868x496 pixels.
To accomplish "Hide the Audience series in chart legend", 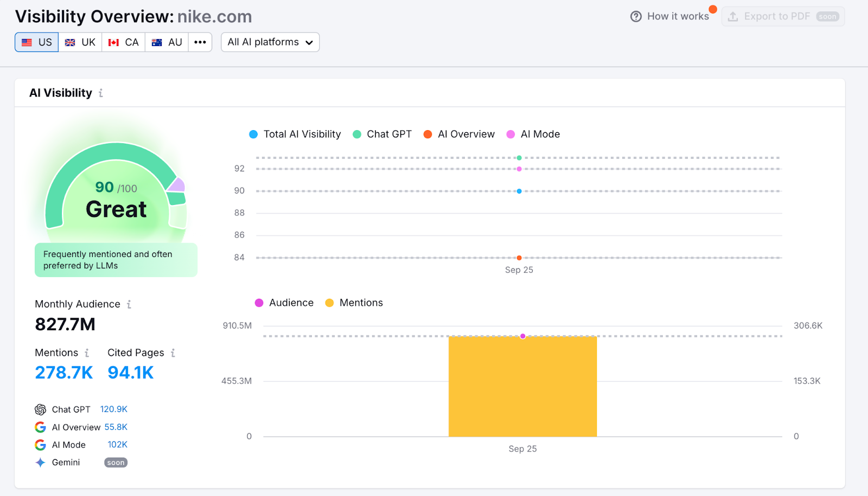I will [284, 303].
